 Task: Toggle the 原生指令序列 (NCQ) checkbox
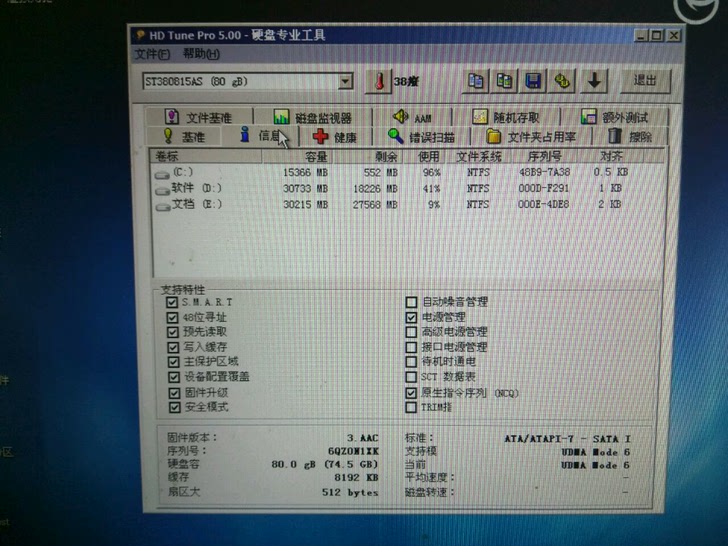(x=411, y=393)
